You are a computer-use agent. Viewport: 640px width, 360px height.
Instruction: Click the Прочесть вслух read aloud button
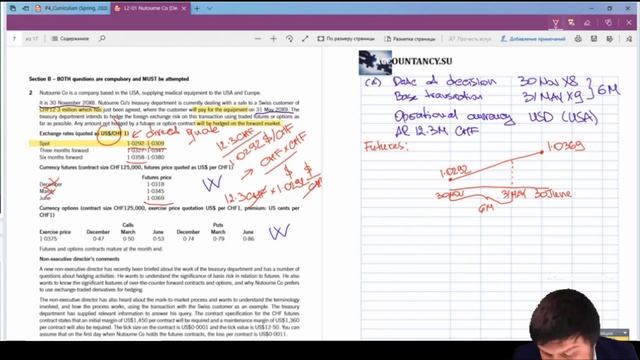[x=469, y=39]
